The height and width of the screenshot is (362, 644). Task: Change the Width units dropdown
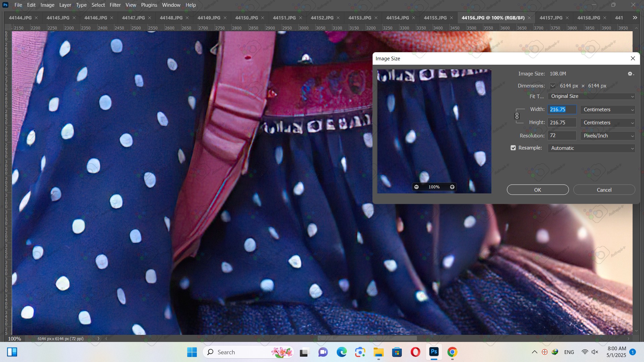(608, 110)
